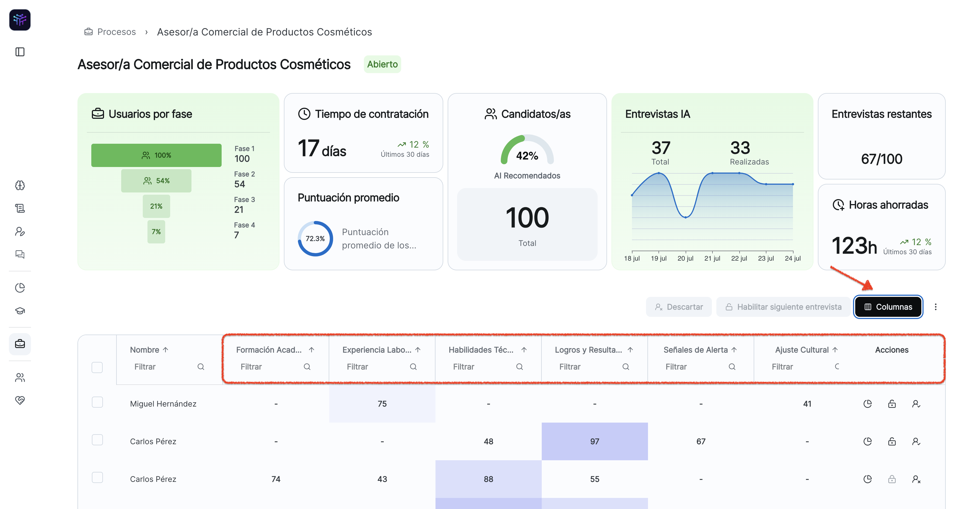Select the Miguel Hernández row checkbox
The height and width of the screenshot is (509, 980).
97,402
